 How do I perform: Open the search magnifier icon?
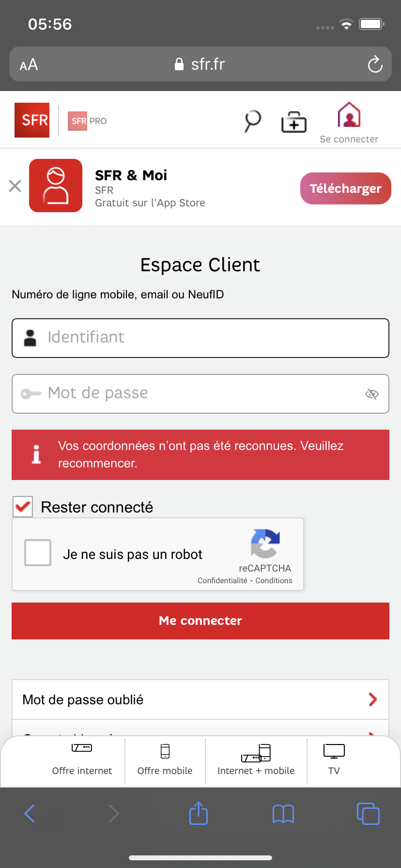click(252, 121)
